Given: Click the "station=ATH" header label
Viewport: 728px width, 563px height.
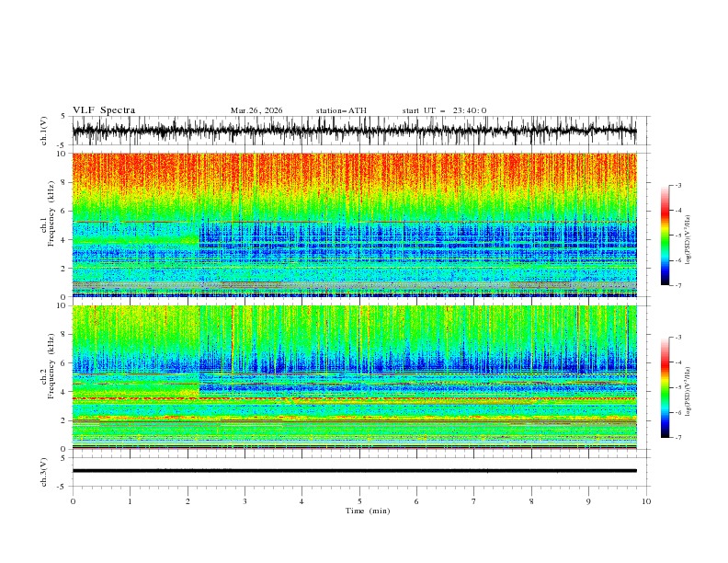Looking at the screenshot, I should (x=341, y=110).
